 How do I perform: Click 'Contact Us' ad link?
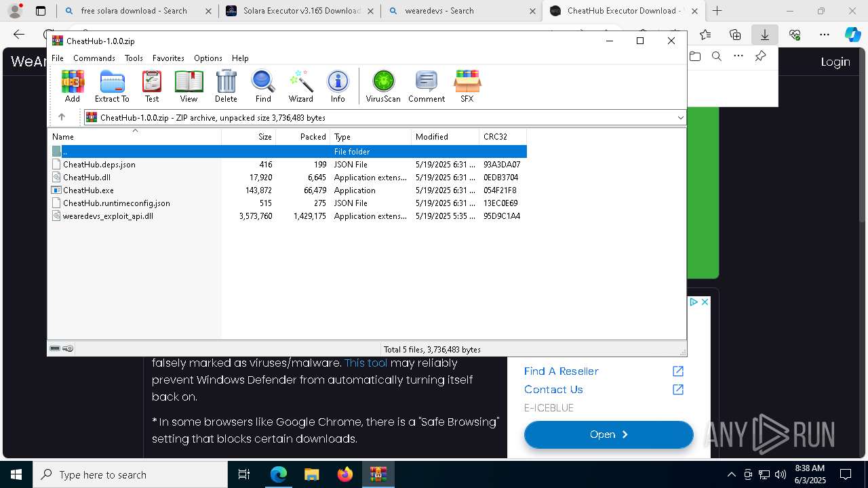pyautogui.click(x=553, y=389)
